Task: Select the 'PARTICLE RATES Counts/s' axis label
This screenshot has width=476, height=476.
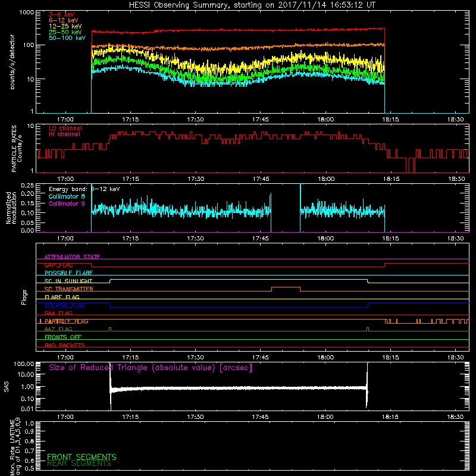Action: coord(17,149)
